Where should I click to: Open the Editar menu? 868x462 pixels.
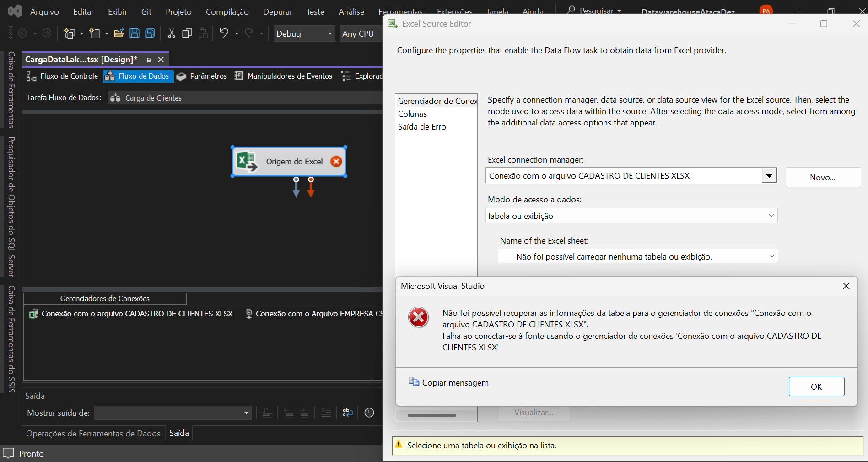click(x=83, y=11)
